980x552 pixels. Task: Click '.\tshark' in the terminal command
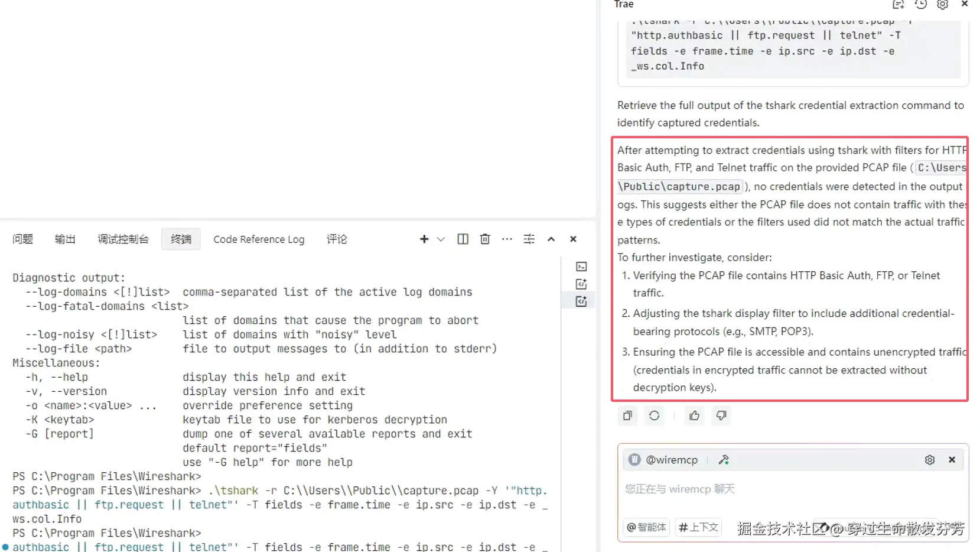[233, 491]
